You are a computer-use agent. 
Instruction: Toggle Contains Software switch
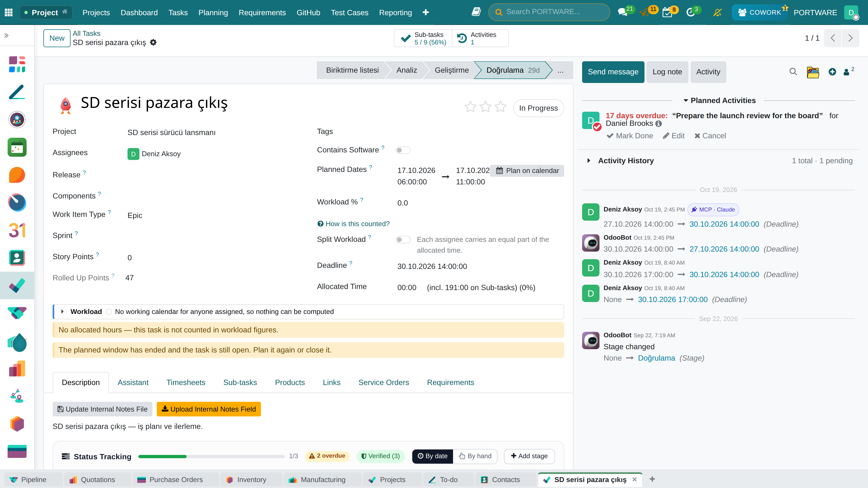pyautogui.click(x=403, y=150)
